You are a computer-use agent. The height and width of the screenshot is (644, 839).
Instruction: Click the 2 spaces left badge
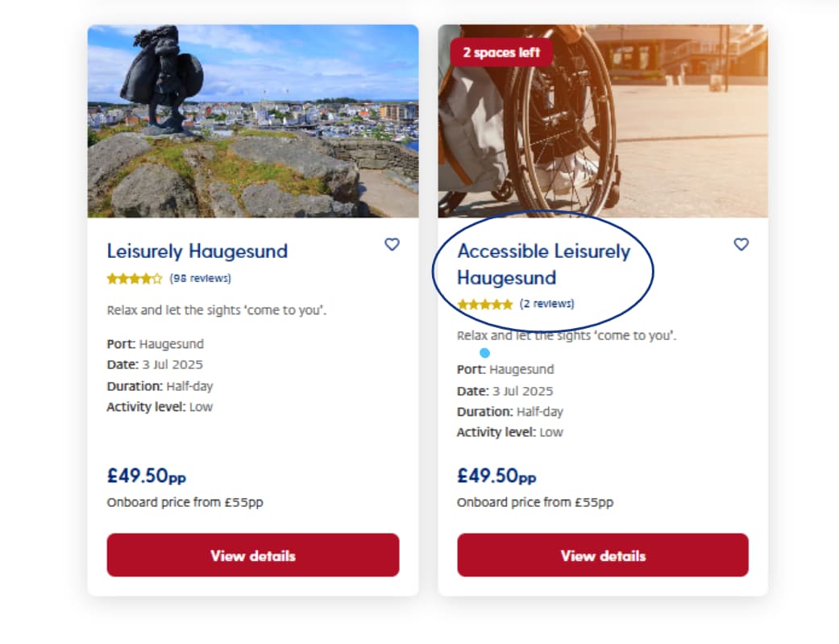pos(501,52)
